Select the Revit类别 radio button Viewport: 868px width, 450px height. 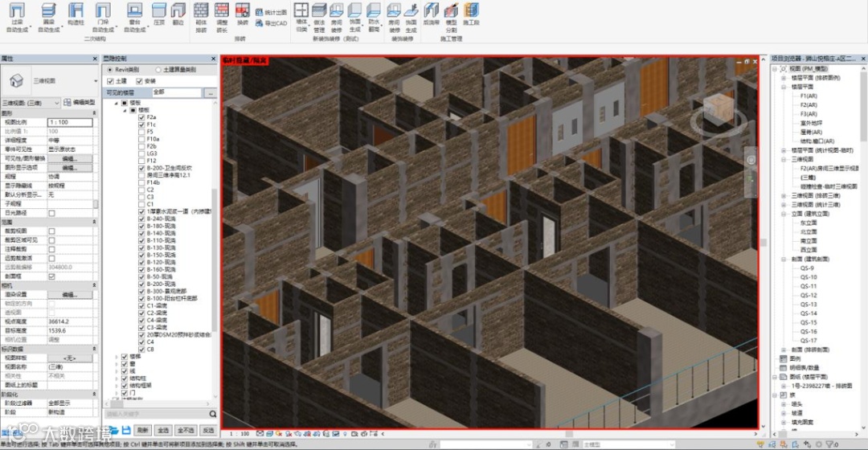tap(110, 70)
